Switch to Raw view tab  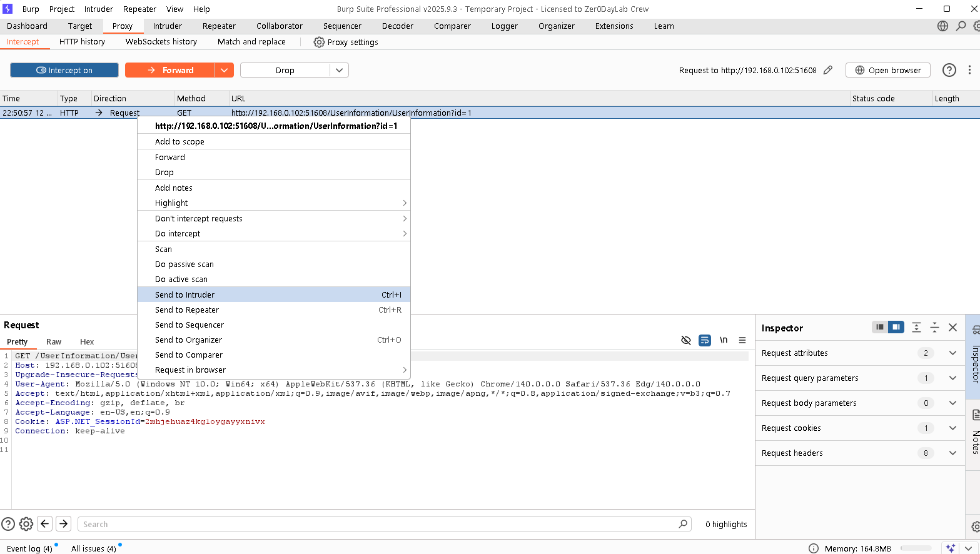(54, 342)
